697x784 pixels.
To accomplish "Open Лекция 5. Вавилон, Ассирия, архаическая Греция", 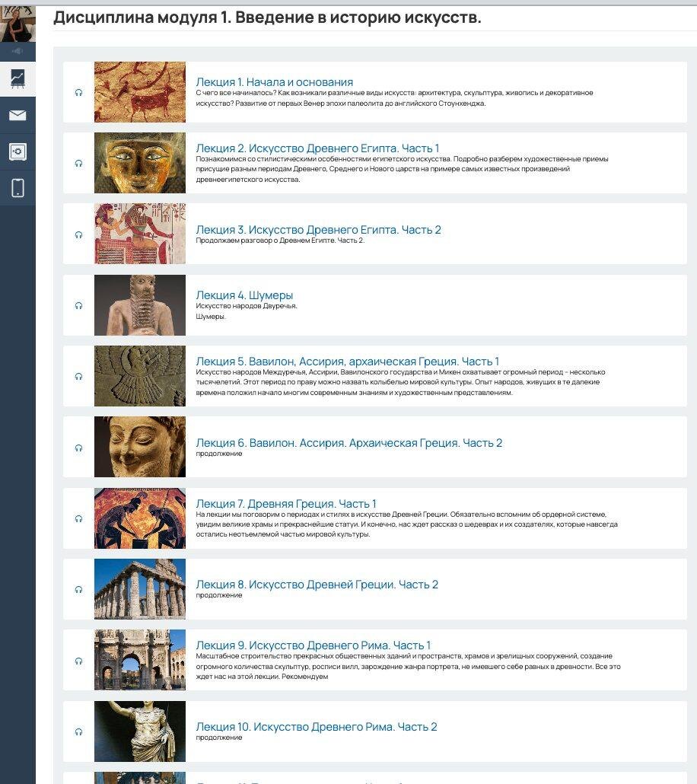I will tap(348, 361).
